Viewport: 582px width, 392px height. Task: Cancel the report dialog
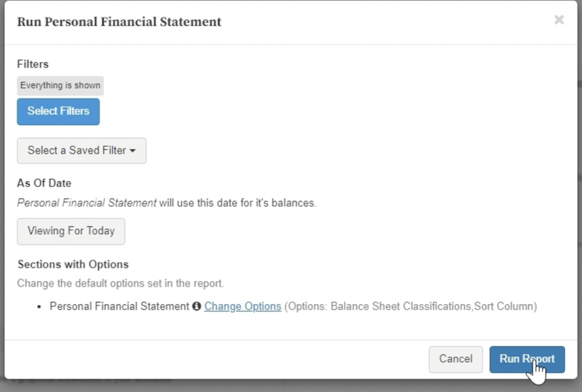pos(456,359)
